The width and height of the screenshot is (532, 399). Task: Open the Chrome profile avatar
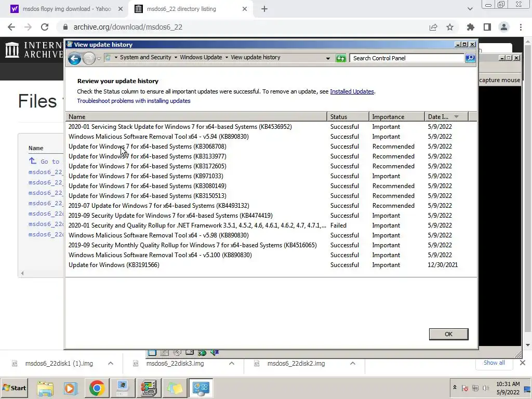tap(504, 27)
